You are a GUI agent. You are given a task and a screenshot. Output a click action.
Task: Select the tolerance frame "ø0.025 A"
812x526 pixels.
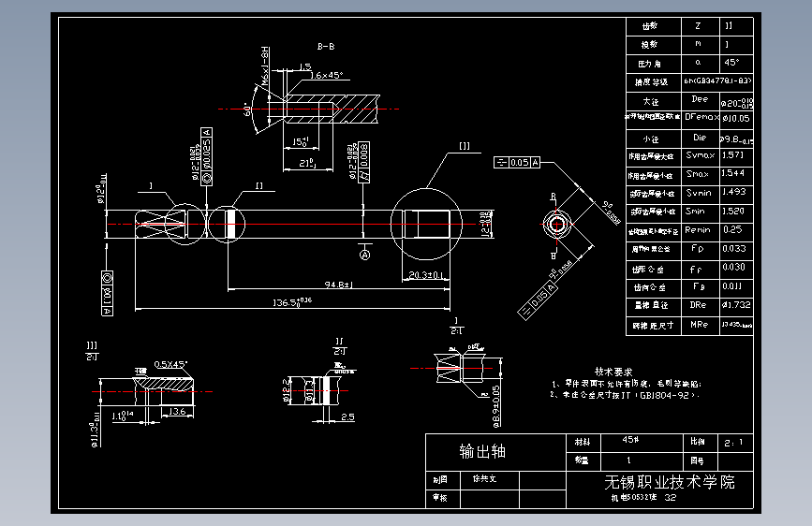206,156
